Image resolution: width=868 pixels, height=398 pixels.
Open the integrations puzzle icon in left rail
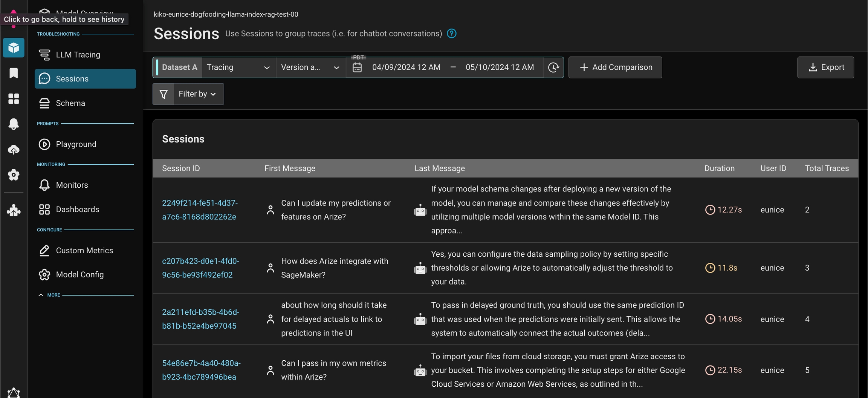click(14, 210)
